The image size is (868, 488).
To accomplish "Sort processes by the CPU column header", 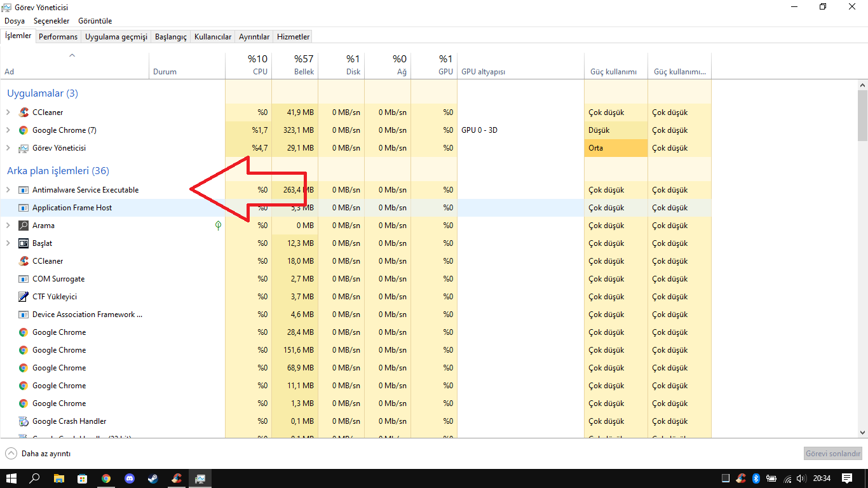I will pos(248,65).
